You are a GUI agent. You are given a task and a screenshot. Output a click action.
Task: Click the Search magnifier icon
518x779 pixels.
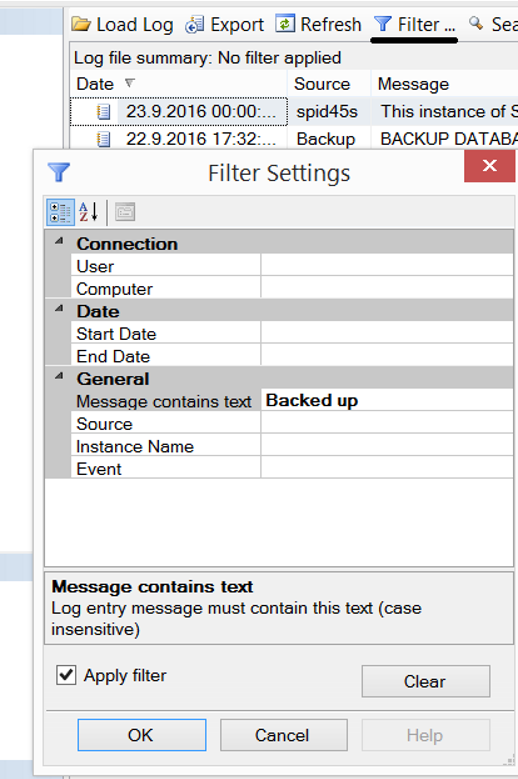pos(476,23)
